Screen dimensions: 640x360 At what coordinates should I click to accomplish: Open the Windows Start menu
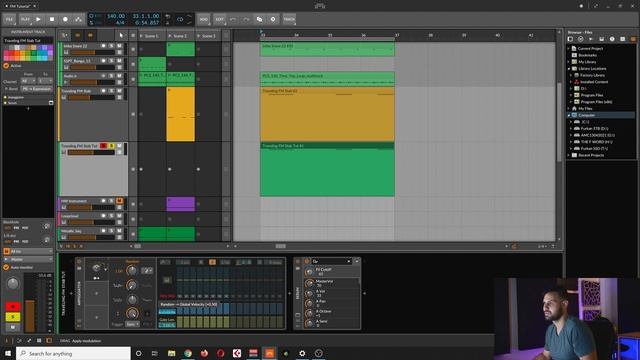tap(8, 353)
